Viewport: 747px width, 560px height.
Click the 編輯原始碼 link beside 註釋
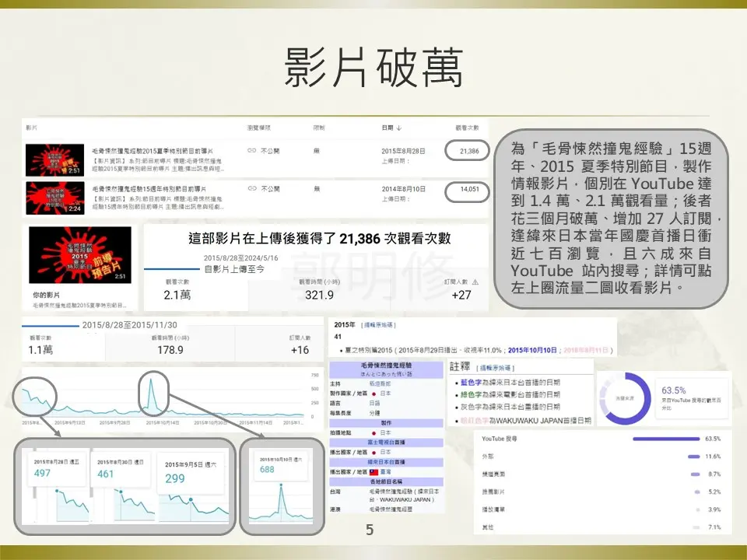[x=496, y=368]
